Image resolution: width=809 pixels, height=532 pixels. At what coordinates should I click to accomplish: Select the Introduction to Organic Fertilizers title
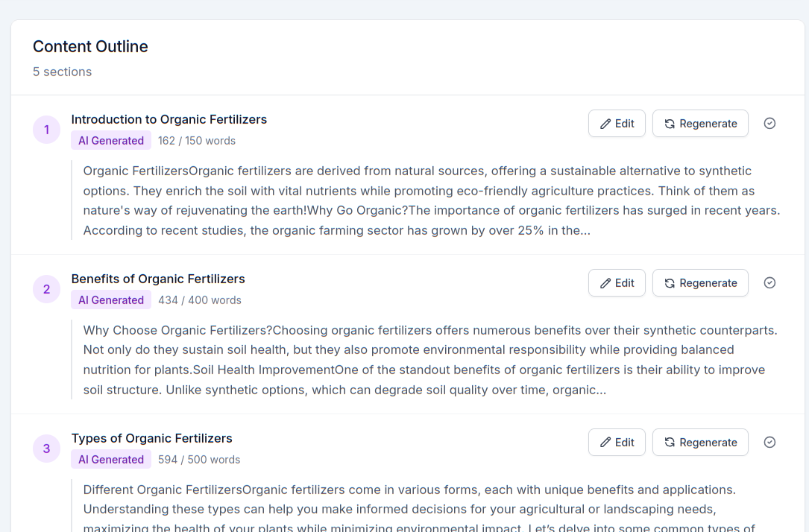[x=169, y=119]
